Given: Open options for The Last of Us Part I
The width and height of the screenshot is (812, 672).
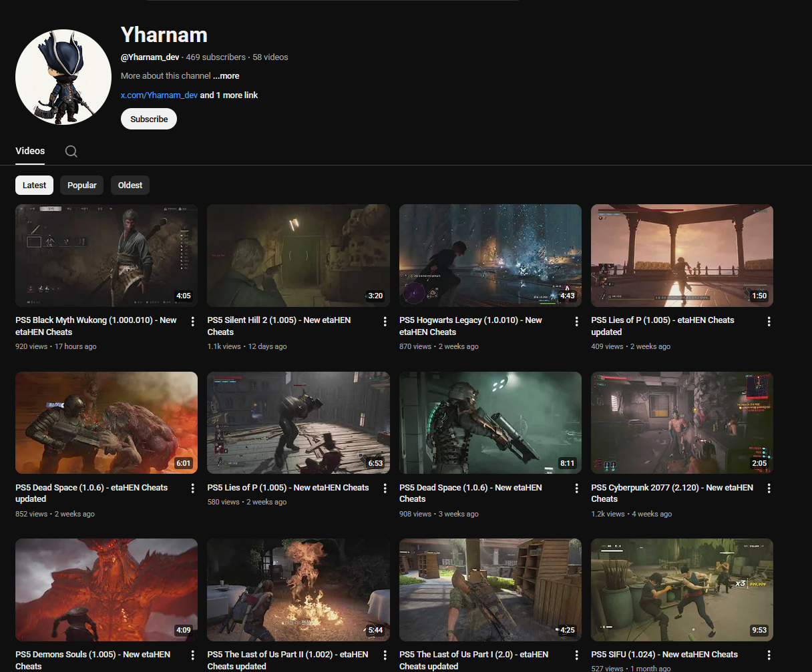Looking at the screenshot, I should [x=577, y=655].
